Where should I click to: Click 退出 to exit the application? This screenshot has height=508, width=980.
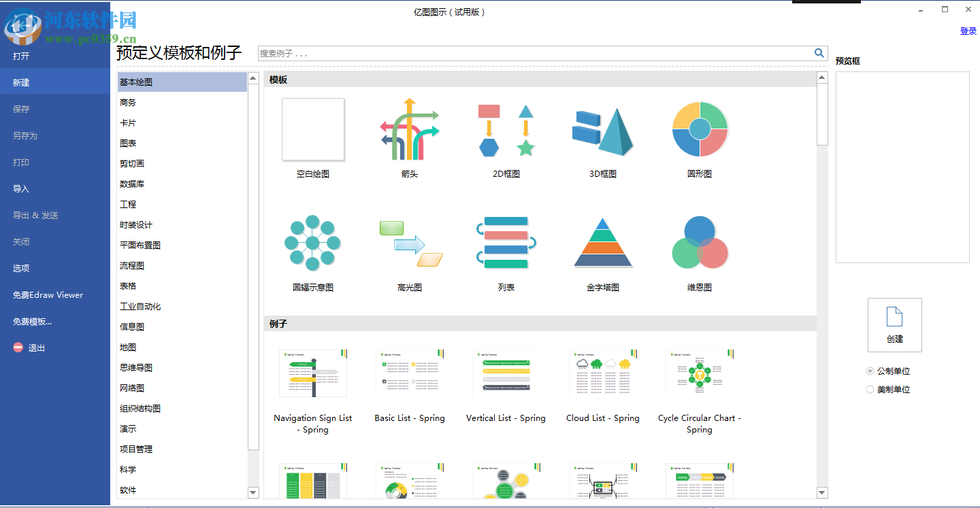coord(36,348)
